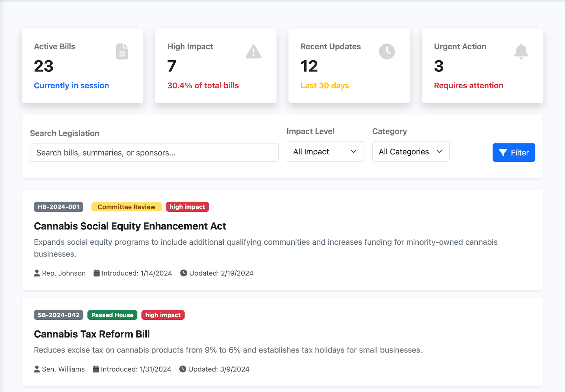Screen dimensions: 565x392
Task: Click the Search Legislation label
Action: (x=65, y=133)
